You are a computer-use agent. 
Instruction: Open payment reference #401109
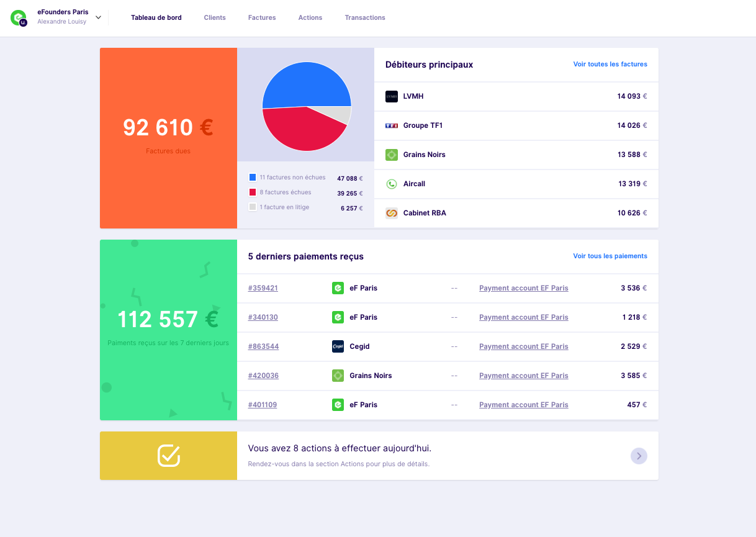[x=263, y=405]
